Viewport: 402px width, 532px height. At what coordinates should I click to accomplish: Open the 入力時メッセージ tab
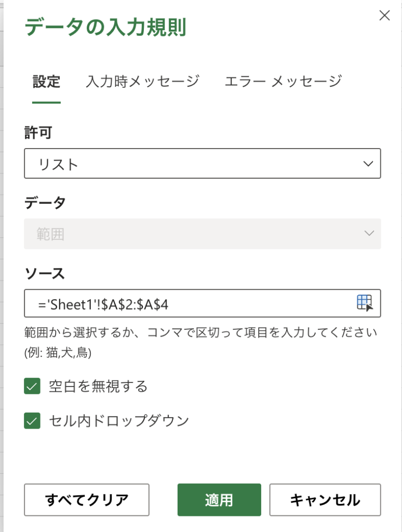(x=142, y=82)
